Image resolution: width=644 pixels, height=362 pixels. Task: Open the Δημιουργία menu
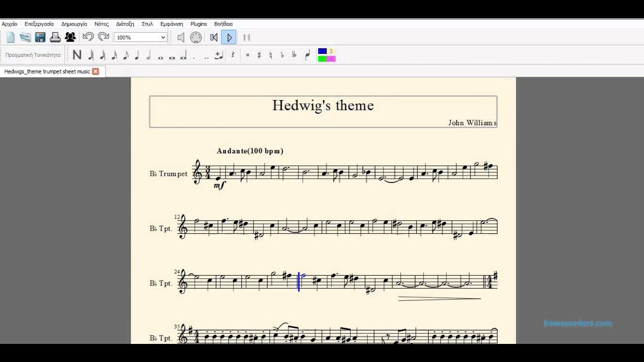(74, 24)
